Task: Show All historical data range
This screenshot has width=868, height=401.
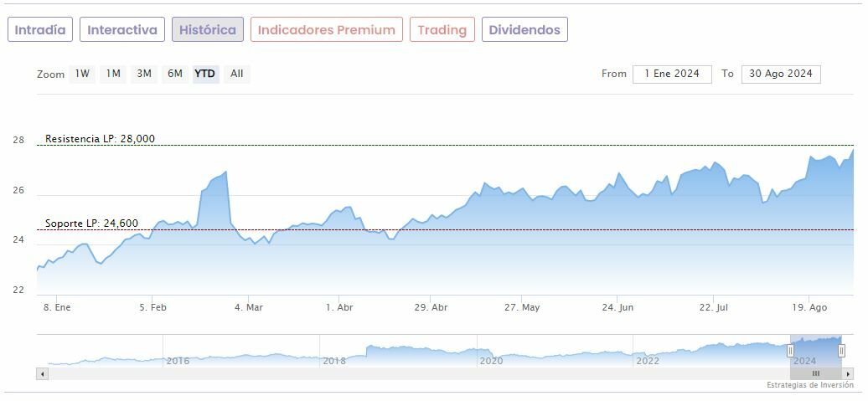Action: tap(237, 74)
